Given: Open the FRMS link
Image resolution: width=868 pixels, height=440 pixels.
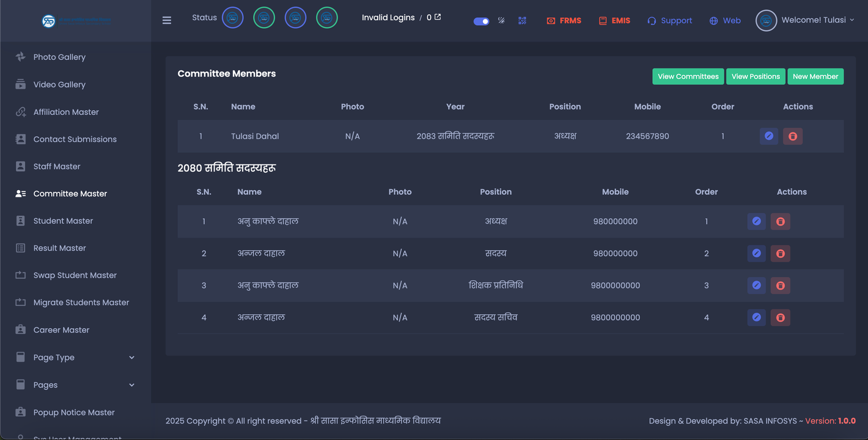Looking at the screenshot, I should [564, 21].
